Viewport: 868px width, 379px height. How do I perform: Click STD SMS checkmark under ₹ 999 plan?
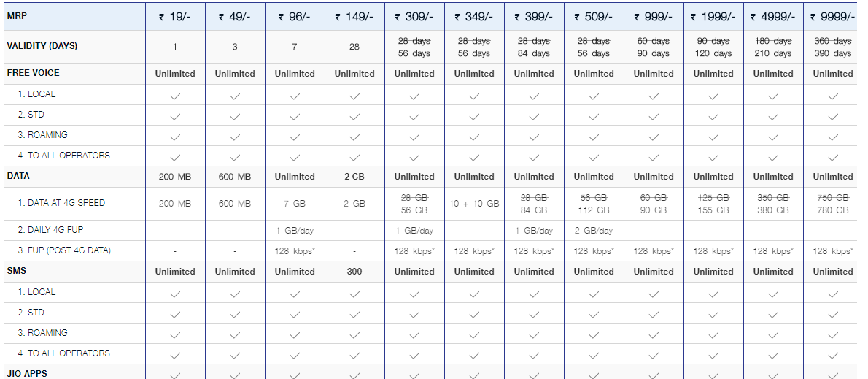pyautogui.click(x=654, y=314)
